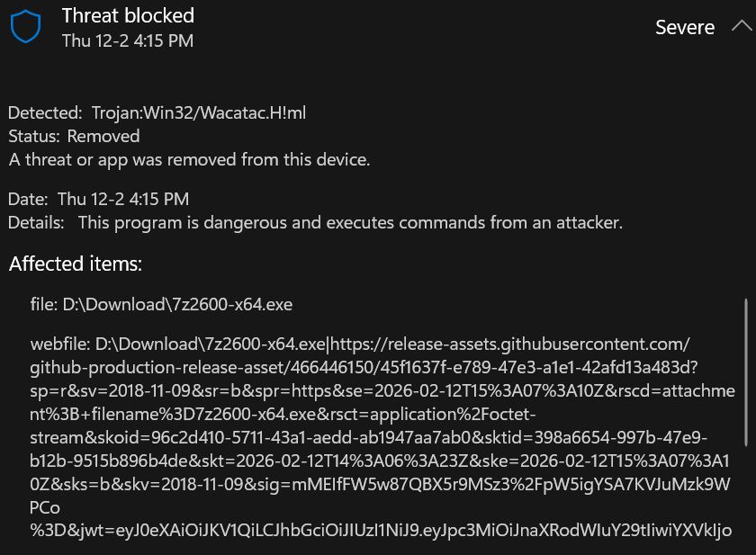Viewport: 756px width, 555px height.
Task: Click the Details description about attacker commands
Action: click(349, 222)
